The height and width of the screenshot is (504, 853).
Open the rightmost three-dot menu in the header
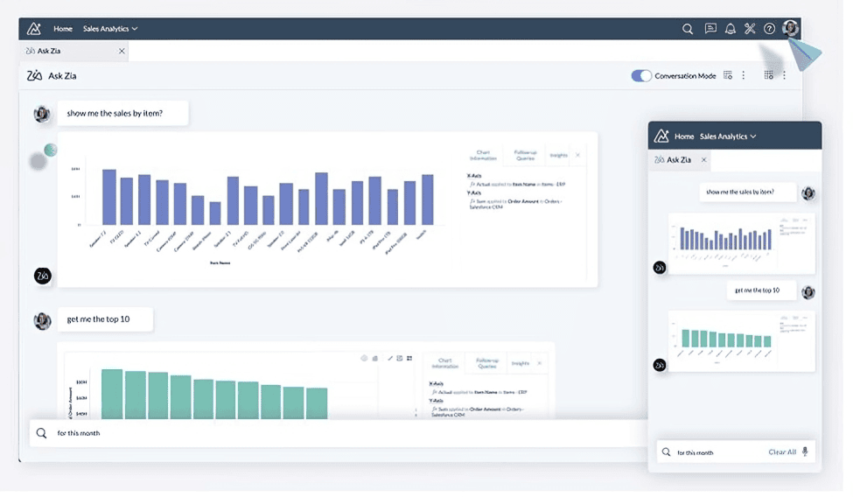click(784, 75)
